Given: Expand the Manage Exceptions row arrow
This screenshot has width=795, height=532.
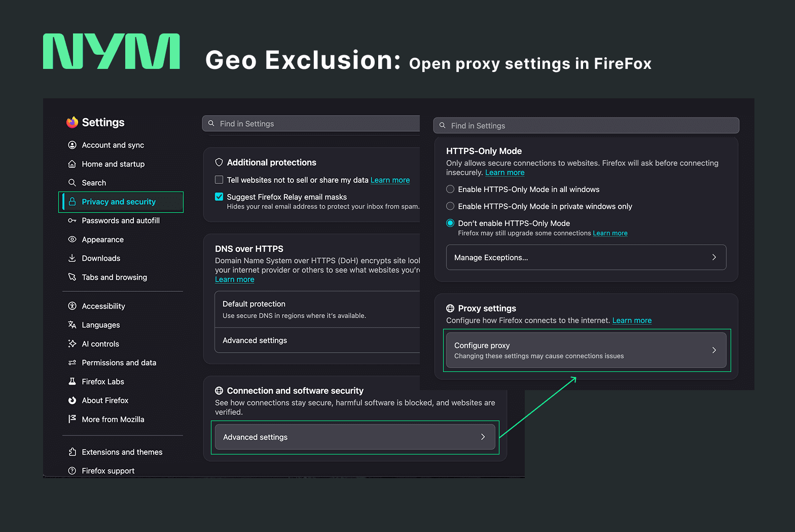Looking at the screenshot, I should [714, 257].
